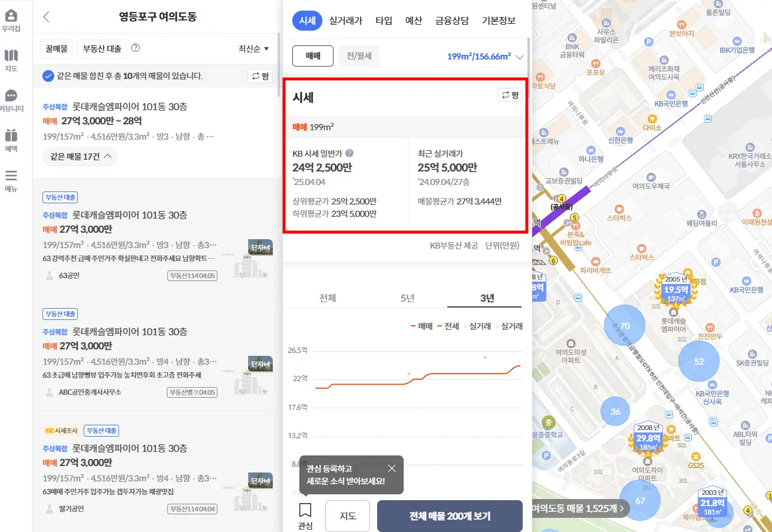Screen dimensions: 772x532
Task: Toggle 평 unit in the 시세 card
Action: coord(510,95)
